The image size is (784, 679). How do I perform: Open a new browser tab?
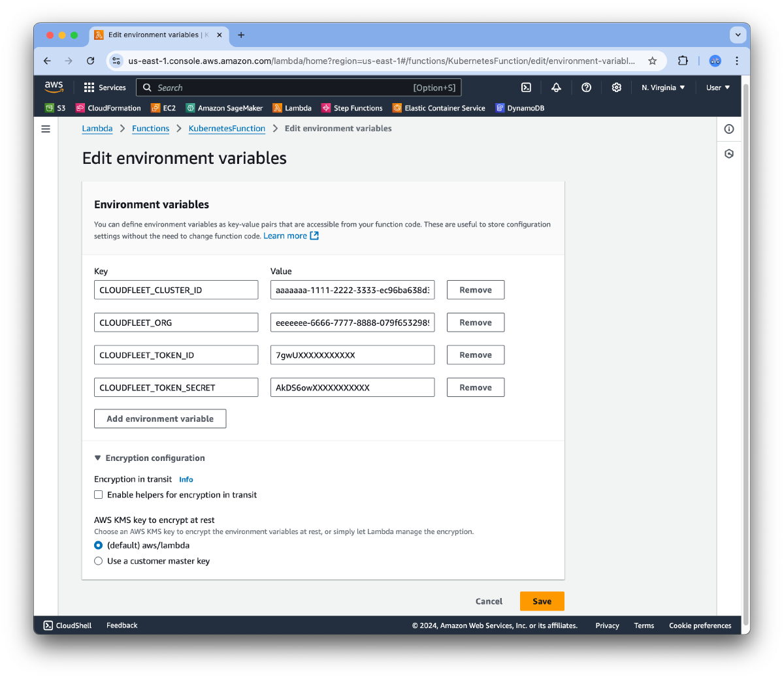tap(241, 35)
